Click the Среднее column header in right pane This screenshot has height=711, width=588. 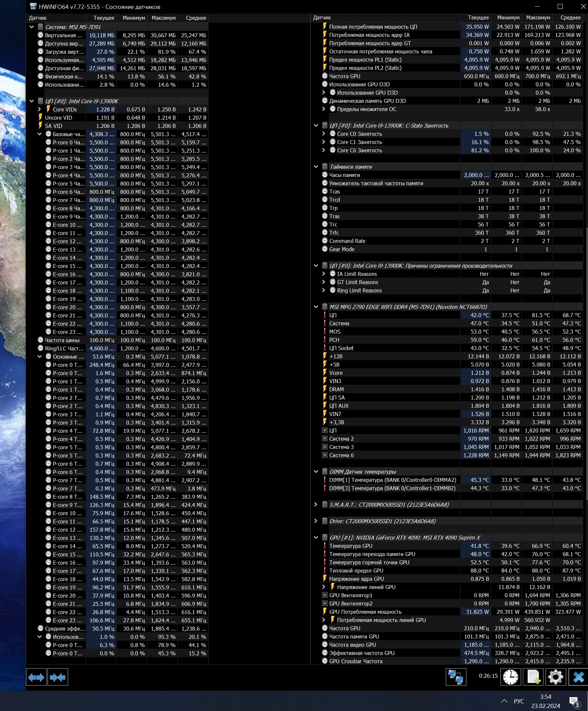[568, 17]
